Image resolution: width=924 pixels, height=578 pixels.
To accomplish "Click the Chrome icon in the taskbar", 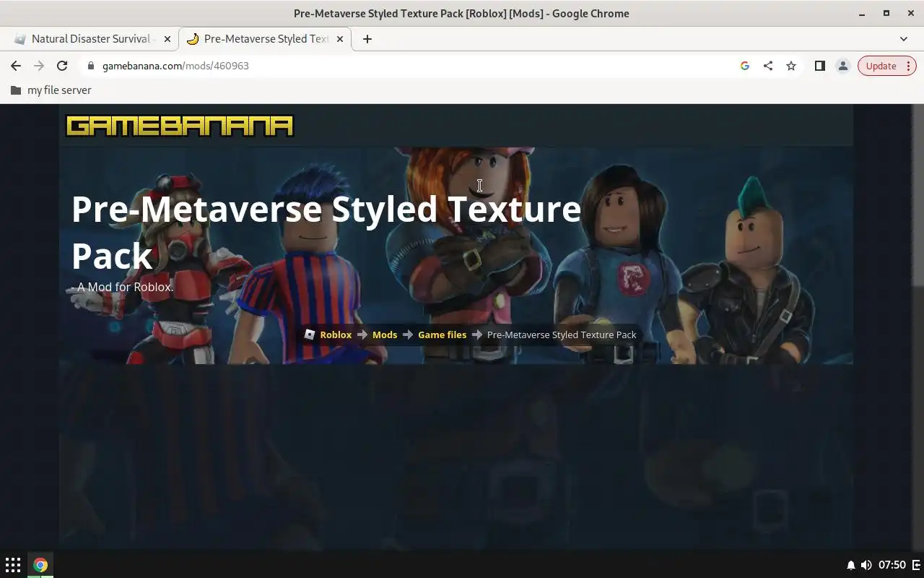I will [x=40, y=565].
